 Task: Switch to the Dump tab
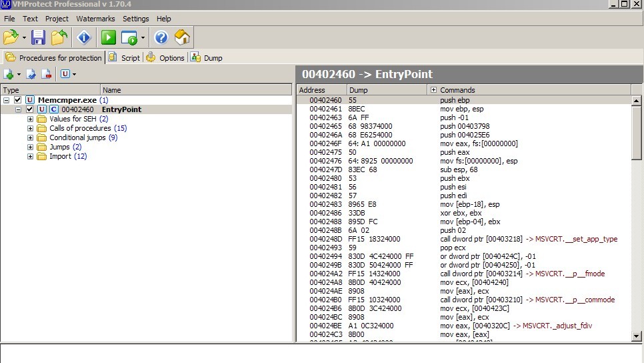click(207, 57)
